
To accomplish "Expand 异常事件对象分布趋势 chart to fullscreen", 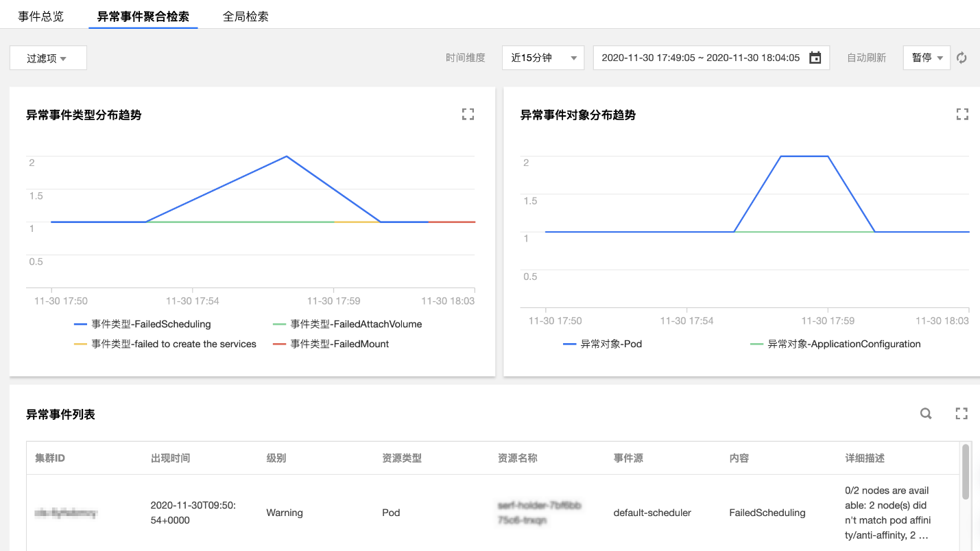I will coord(961,115).
